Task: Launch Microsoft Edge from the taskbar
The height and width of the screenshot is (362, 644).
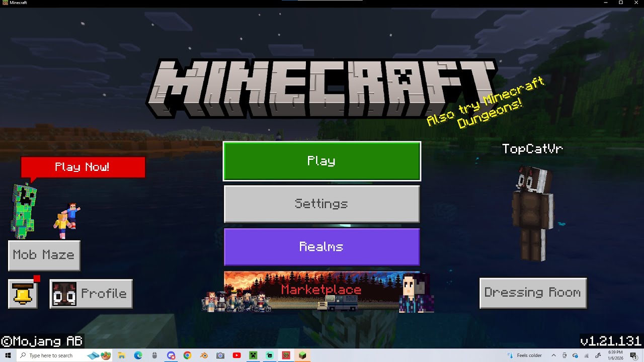Action: pyautogui.click(x=138, y=355)
